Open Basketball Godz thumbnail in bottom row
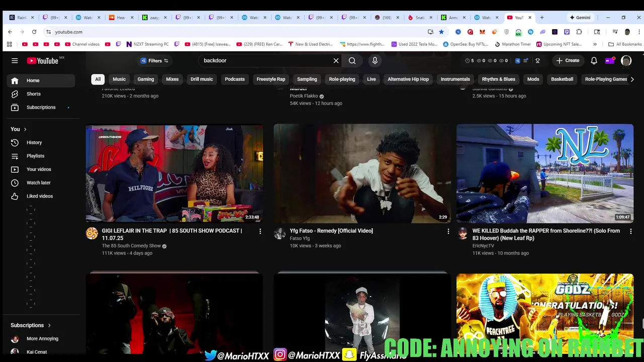This screenshot has width=644, height=362. coord(545,314)
